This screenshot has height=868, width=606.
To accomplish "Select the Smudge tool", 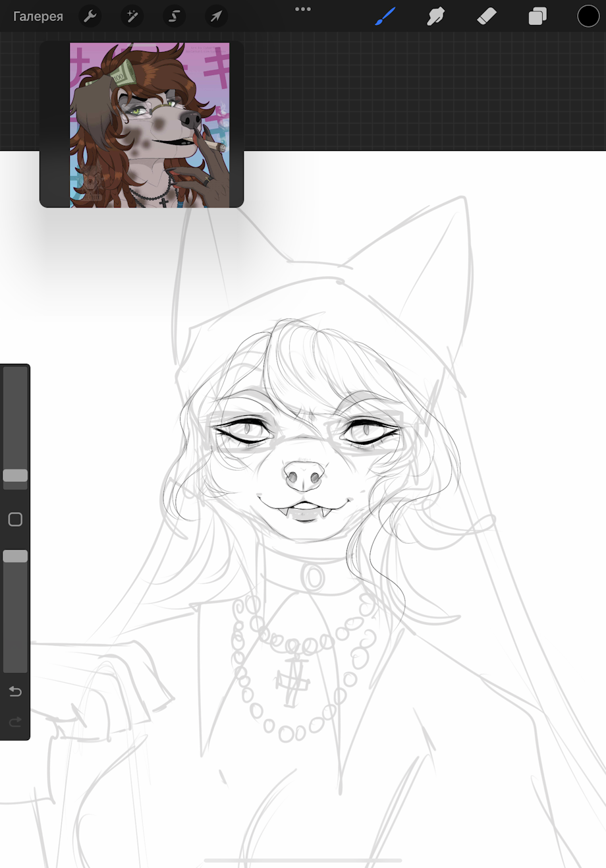I will (435, 16).
